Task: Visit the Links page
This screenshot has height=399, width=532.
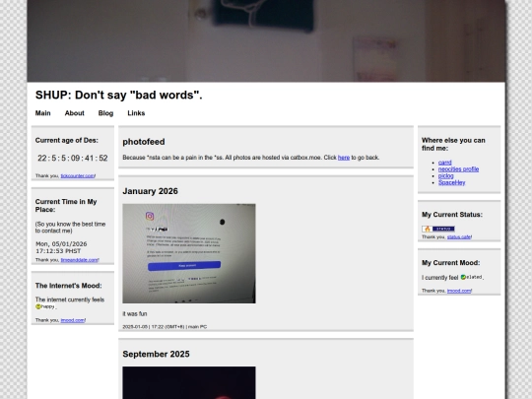Action: point(136,113)
